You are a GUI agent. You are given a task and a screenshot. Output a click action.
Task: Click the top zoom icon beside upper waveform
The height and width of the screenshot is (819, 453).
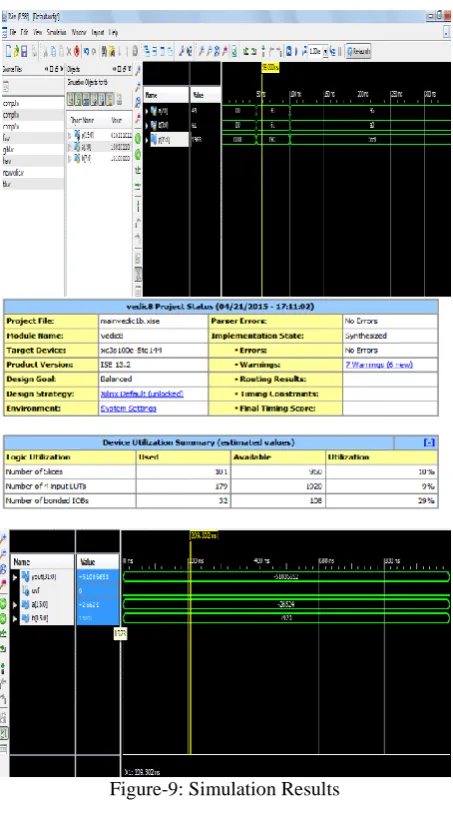point(138,71)
